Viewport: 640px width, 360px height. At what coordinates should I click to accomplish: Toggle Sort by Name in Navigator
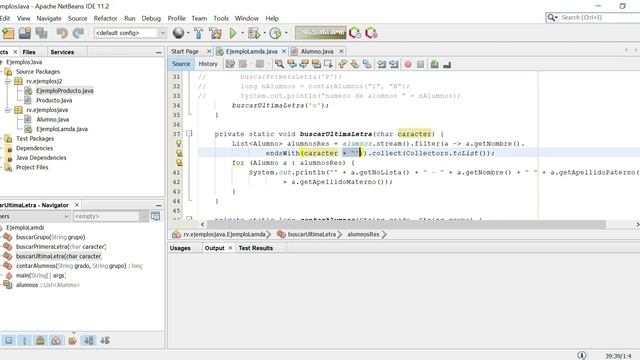[x=89, y=340]
